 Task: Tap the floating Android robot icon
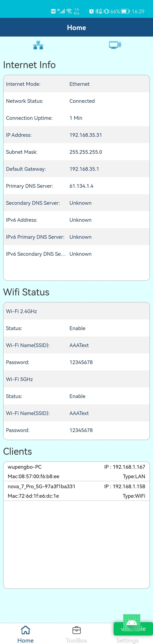[x=132, y=623]
